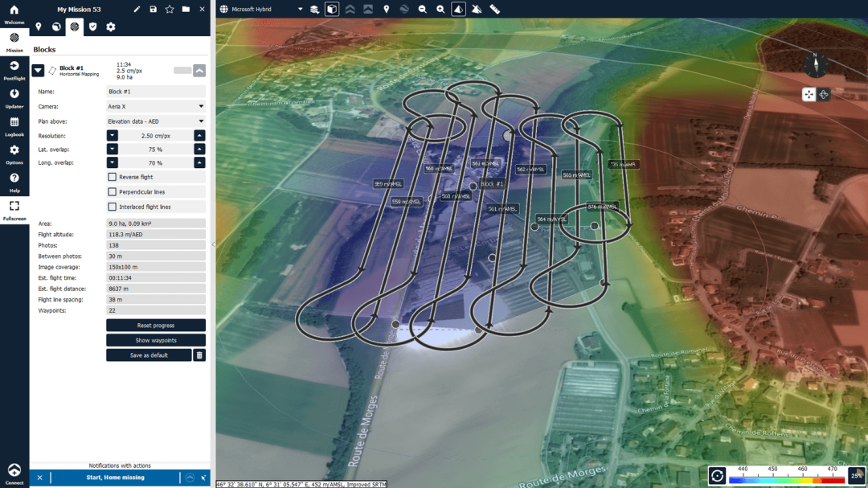Tick the Interlaced flight lines checkbox
Screen dimensions: 868x488
[x=112, y=207]
